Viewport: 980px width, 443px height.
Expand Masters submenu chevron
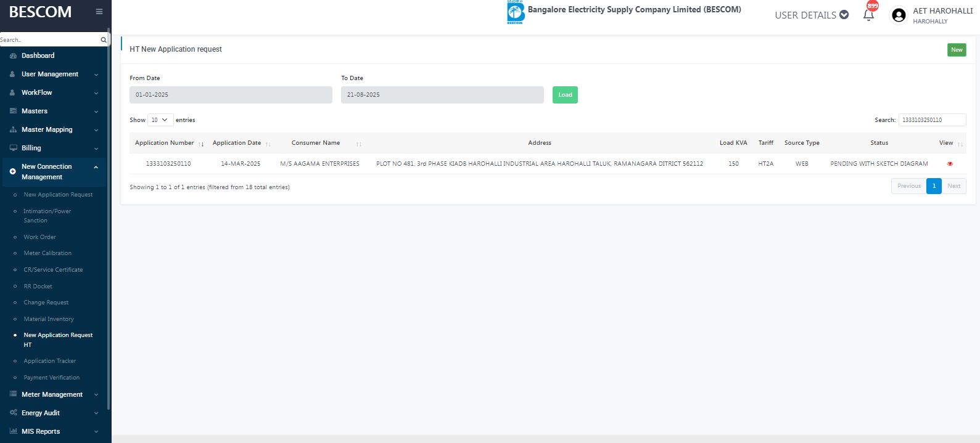click(x=96, y=112)
